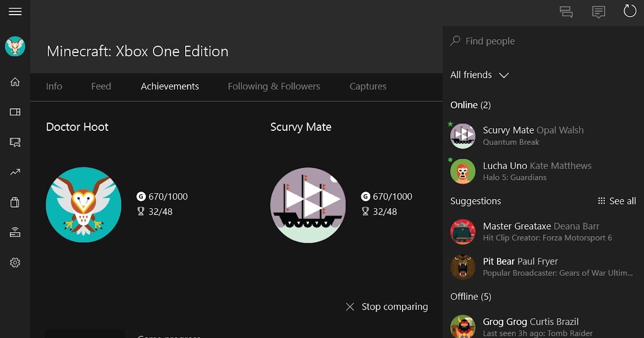The height and width of the screenshot is (338, 644).
Task: Click the X icon by Stop comparing
Action: 350,307
